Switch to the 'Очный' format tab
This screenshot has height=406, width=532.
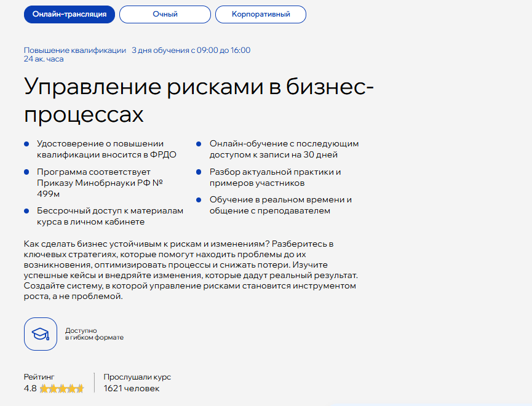165,14
